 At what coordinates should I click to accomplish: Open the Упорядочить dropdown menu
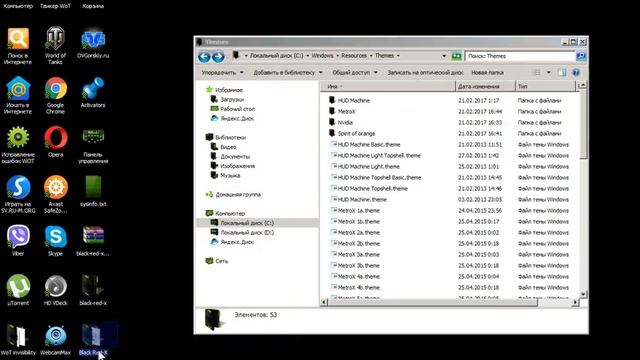tap(222, 73)
